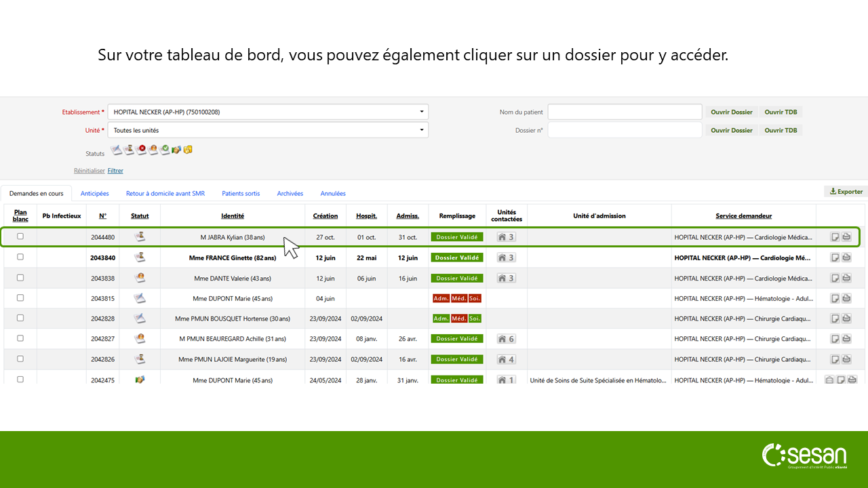The width and height of the screenshot is (868, 488).
Task: Click status icon in Mme DANTE Valerie's row
Action: coord(140,278)
